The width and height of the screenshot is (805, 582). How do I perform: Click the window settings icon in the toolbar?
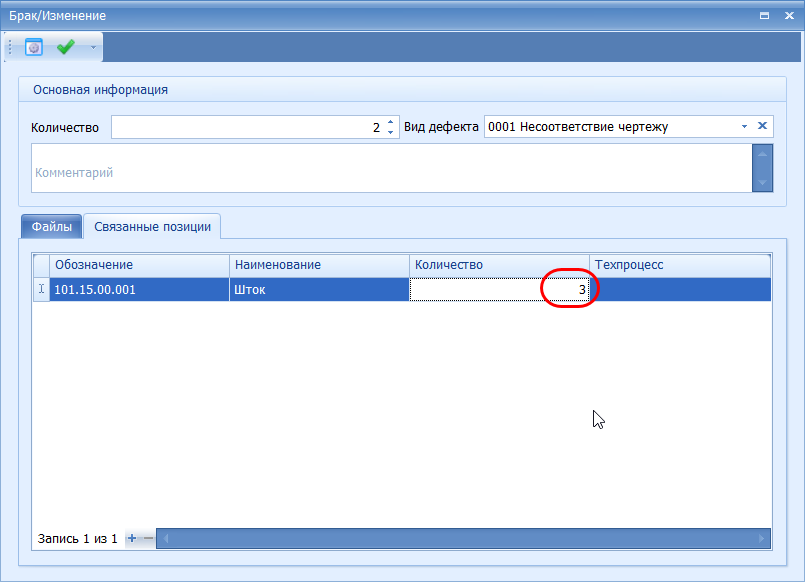click(x=34, y=47)
